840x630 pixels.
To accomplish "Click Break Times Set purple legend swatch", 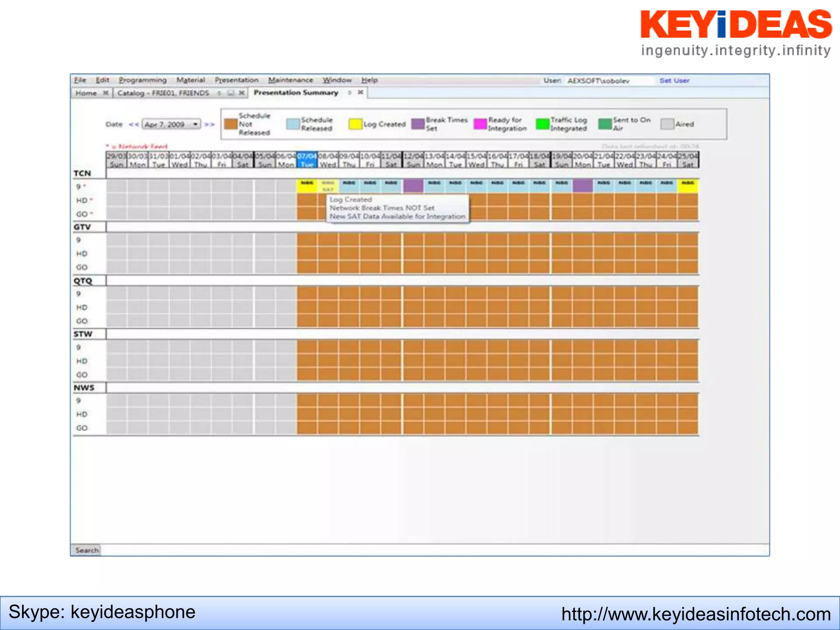I will (x=418, y=124).
